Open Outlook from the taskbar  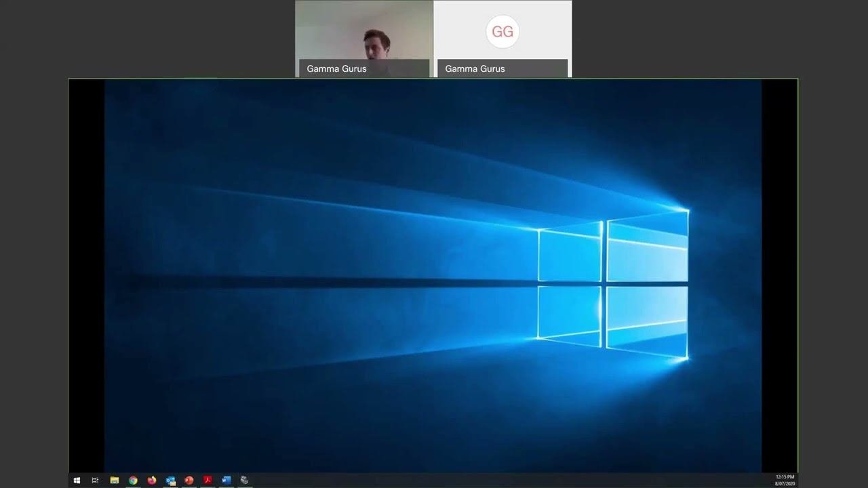point(171,481)
